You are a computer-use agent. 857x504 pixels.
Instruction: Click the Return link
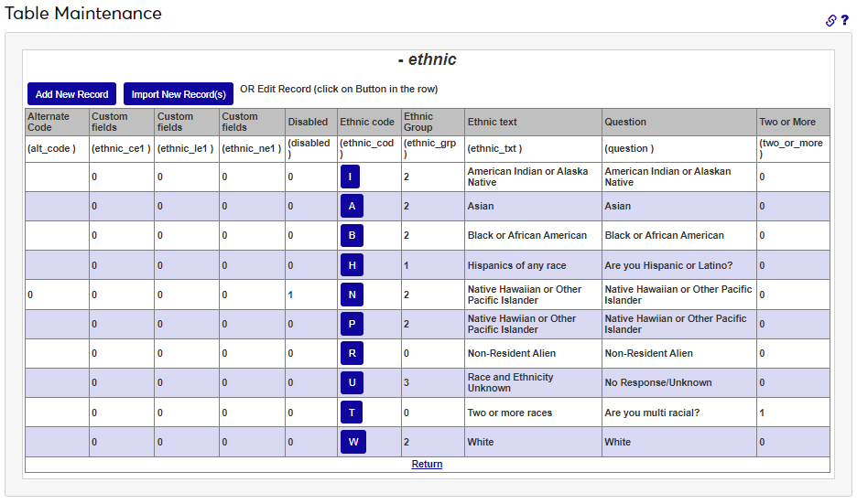tap(427, 465)
